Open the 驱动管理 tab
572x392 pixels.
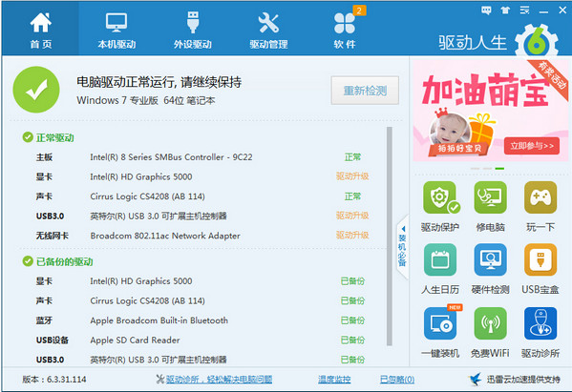(268, 31)
